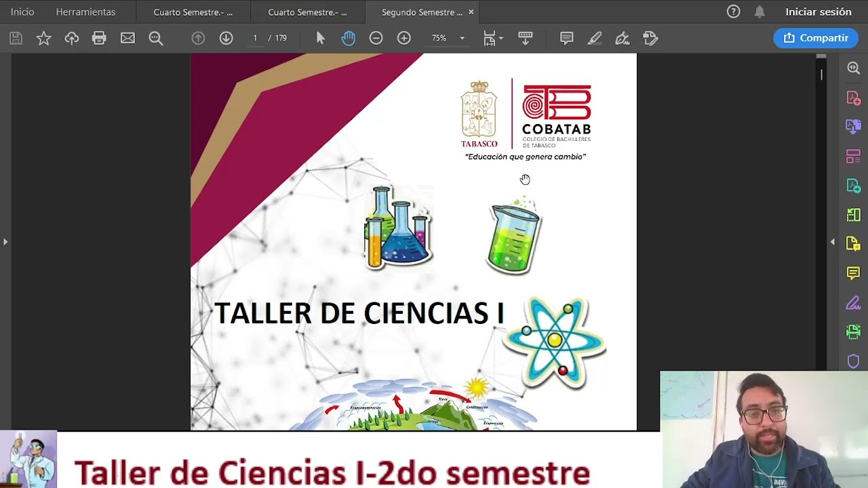The height and width of the screenshot is (488, 868).
Task: Click the page number input field
Action: point(255,39)
